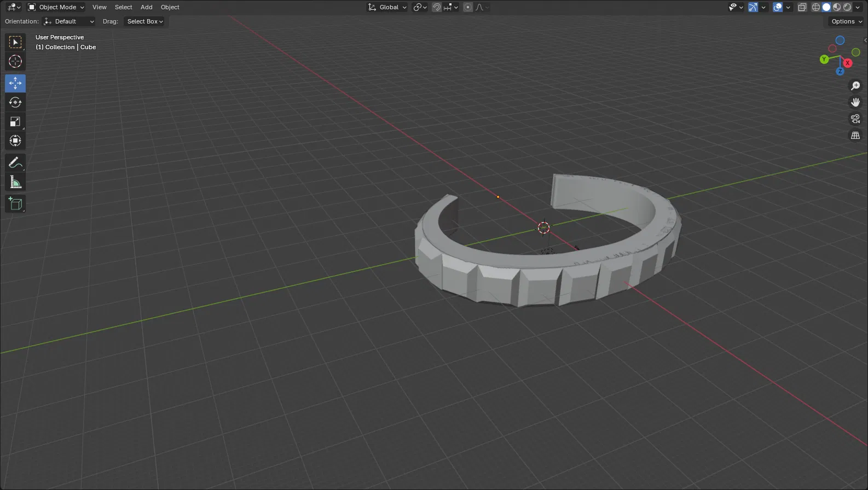This screenshot has height=490, width=868.
Task: Open the editor type selector
Action: (14, 7)
